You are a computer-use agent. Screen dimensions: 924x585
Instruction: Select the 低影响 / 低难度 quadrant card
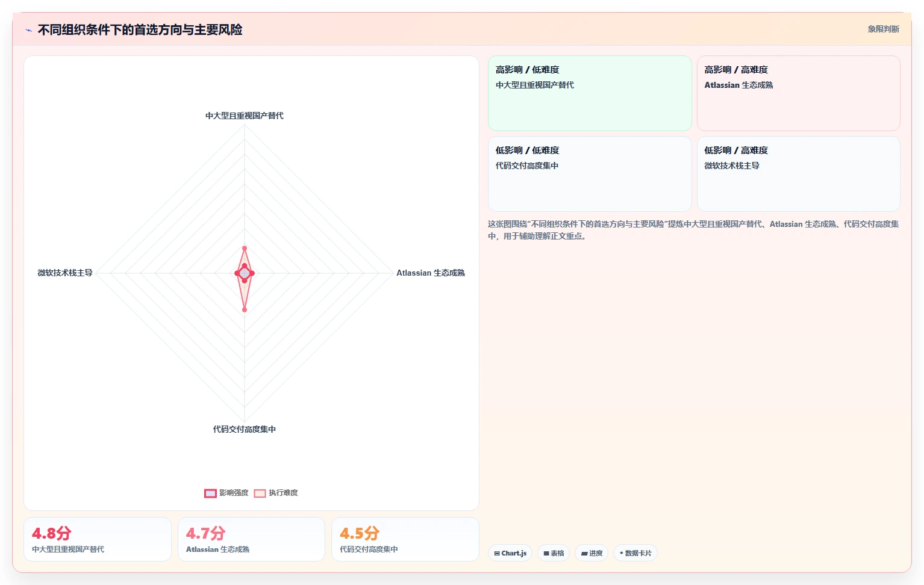[590, 174]
